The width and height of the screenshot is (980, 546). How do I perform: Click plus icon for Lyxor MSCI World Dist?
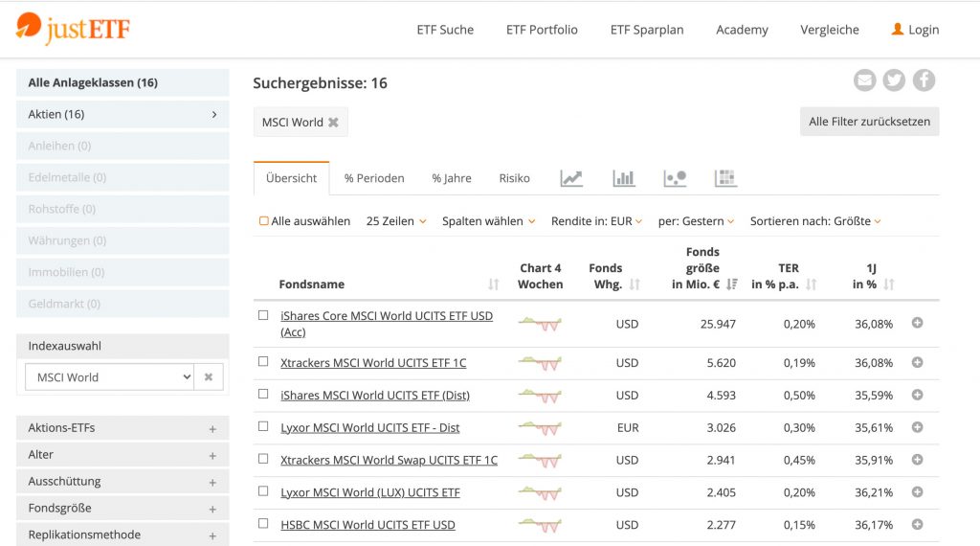[917, 427]
